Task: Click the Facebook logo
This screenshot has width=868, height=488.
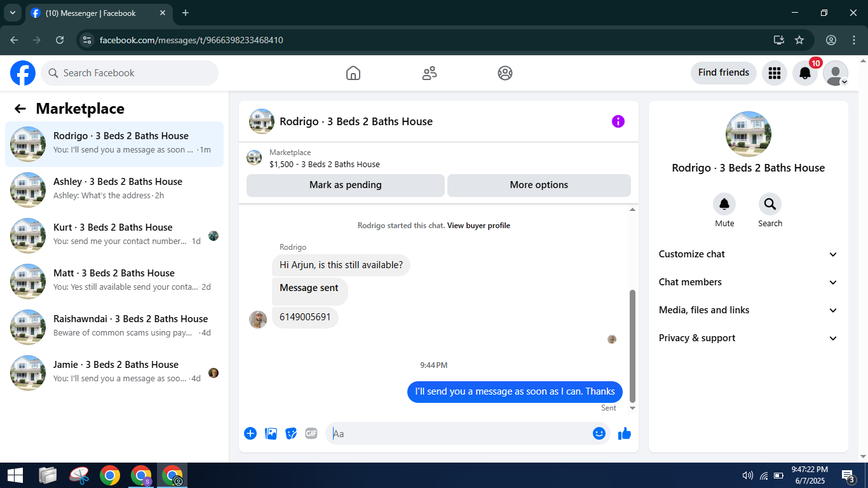Action: [23, 73]
